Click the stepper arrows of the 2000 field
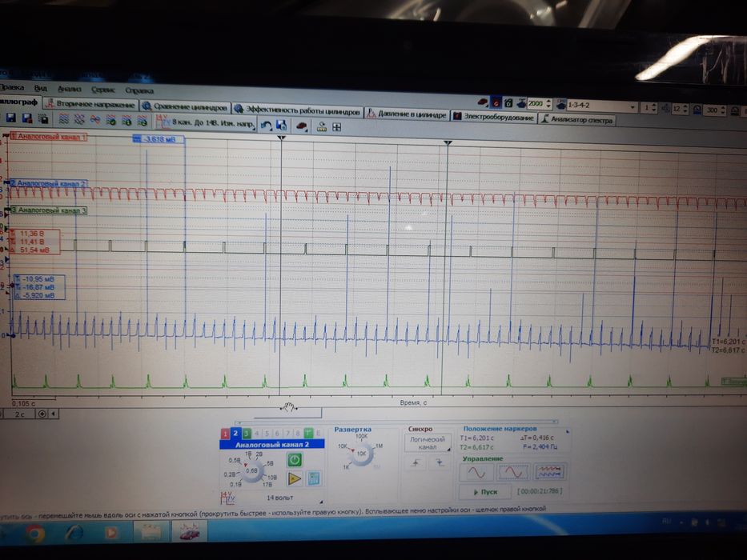 (548, 103)
